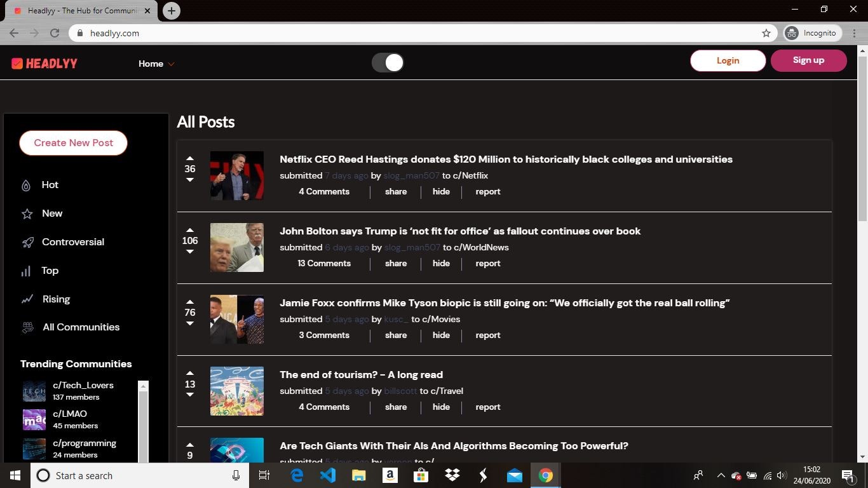
Task: Open c/LMAO trending community
Action: click(x=70, y=414)
